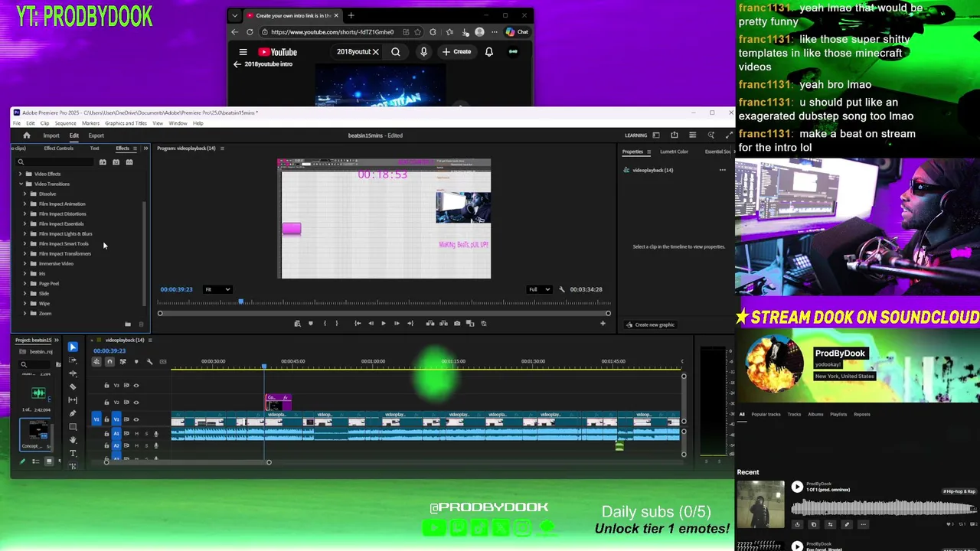Expand Page Peel folder
Image resolution: width=980 pixels, height=551 pixels.
click(24, 283)
